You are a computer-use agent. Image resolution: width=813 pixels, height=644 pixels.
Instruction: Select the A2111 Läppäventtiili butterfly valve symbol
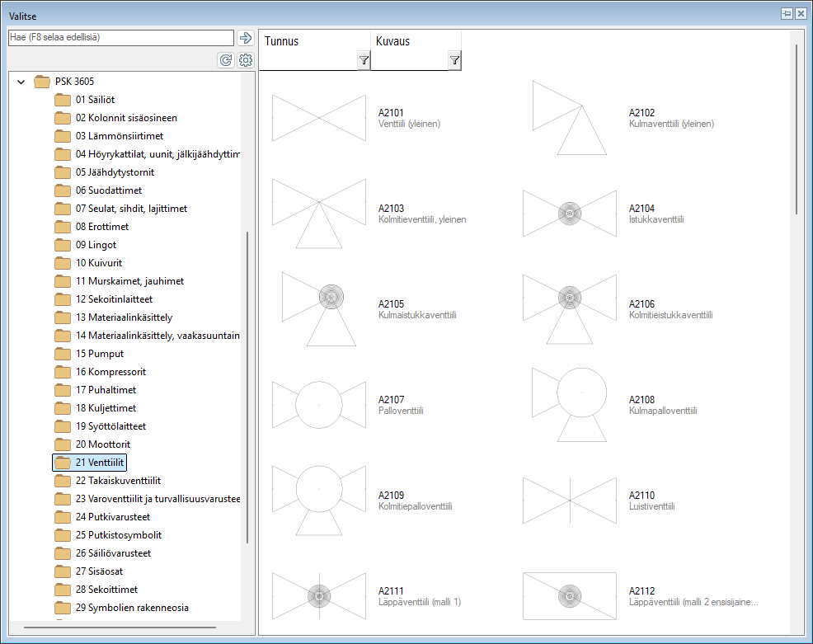point(319,596)
